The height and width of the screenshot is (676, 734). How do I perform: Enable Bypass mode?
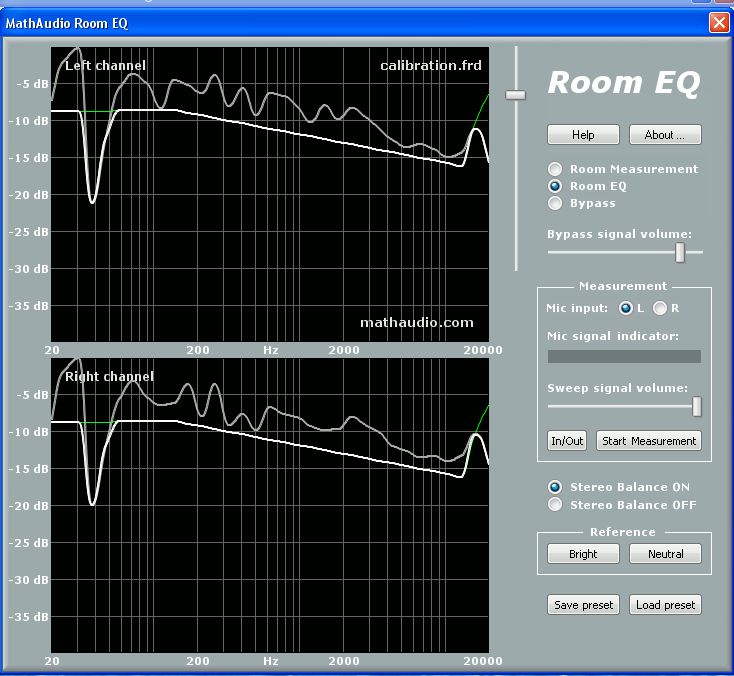point(556,203)
